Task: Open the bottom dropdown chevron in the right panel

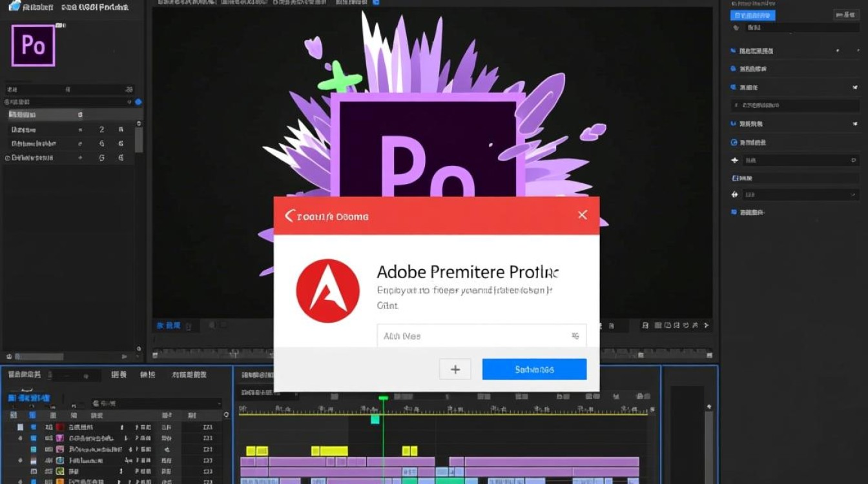Action: tap(854, 194)
